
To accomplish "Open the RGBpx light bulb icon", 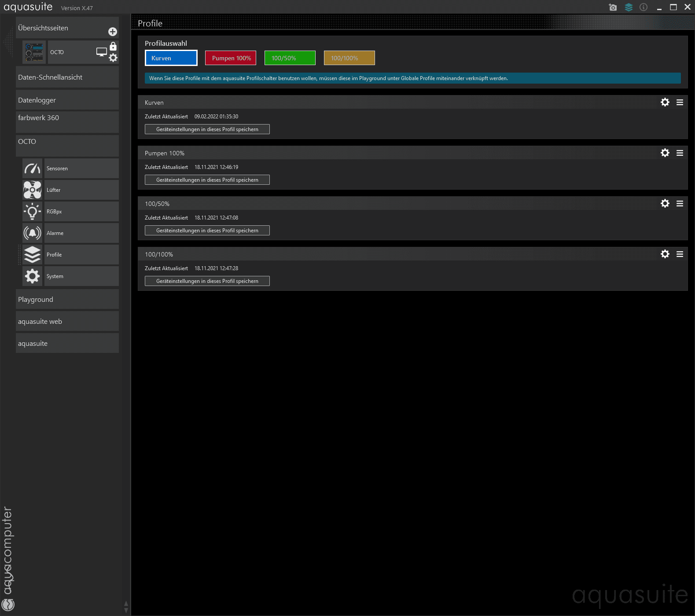I will (x=33, y=212).
